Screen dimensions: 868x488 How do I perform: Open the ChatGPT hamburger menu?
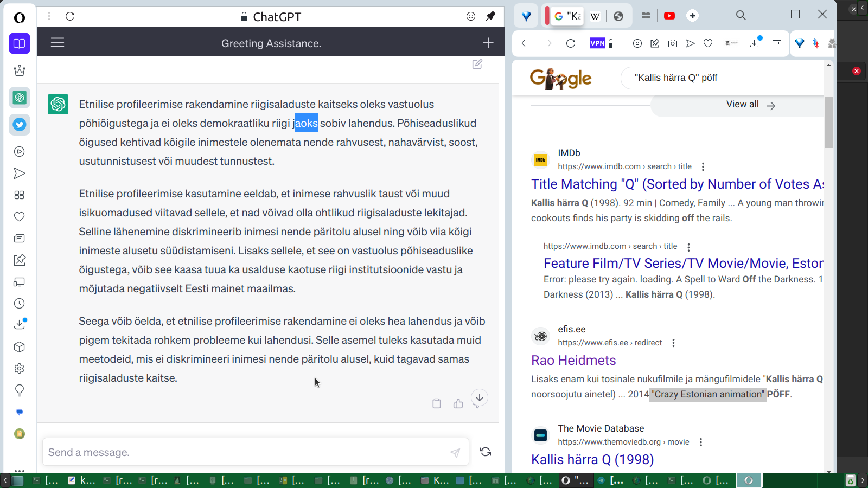pyautogui.click(x=58, y=42)
